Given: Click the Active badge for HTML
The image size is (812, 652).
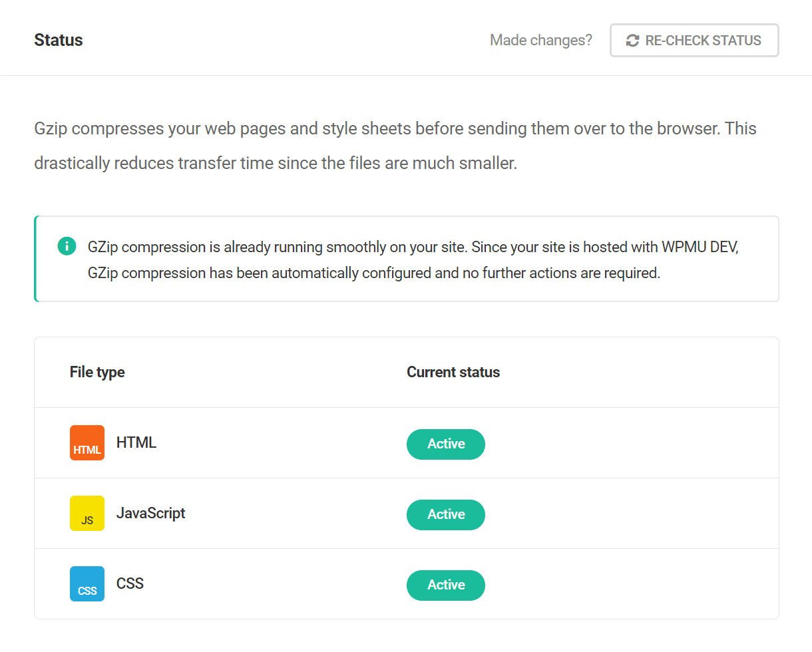Looking at the screenshot, I should tap(446, 444).
